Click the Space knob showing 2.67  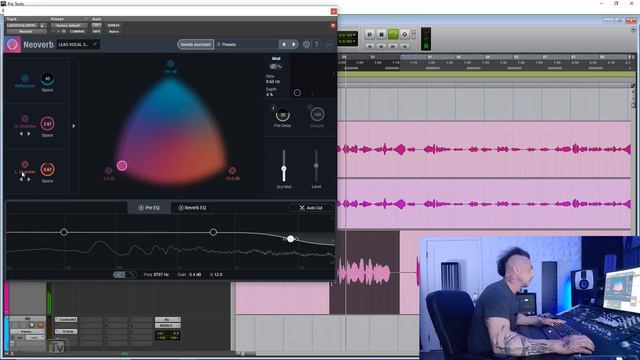(47, 123)
